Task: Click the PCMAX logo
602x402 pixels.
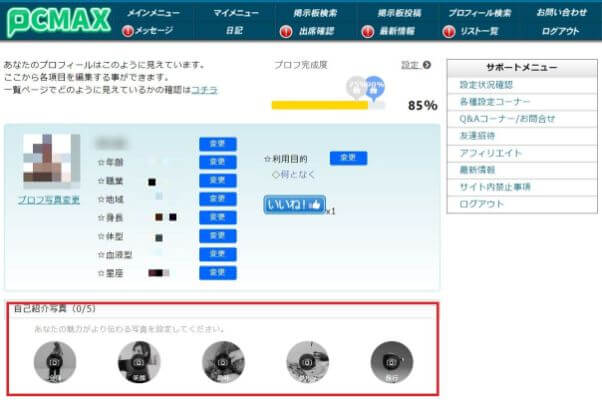Action: click(59, 22)
